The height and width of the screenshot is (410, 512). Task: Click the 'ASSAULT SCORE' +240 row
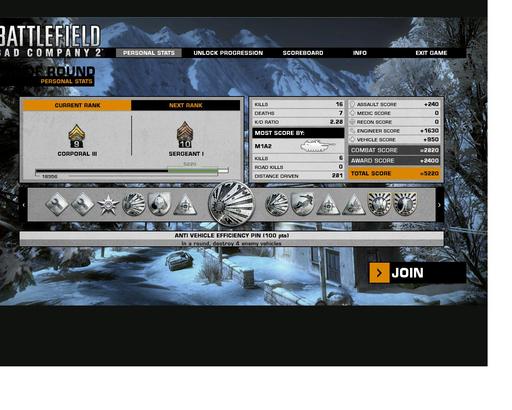[x=394, y=104]
